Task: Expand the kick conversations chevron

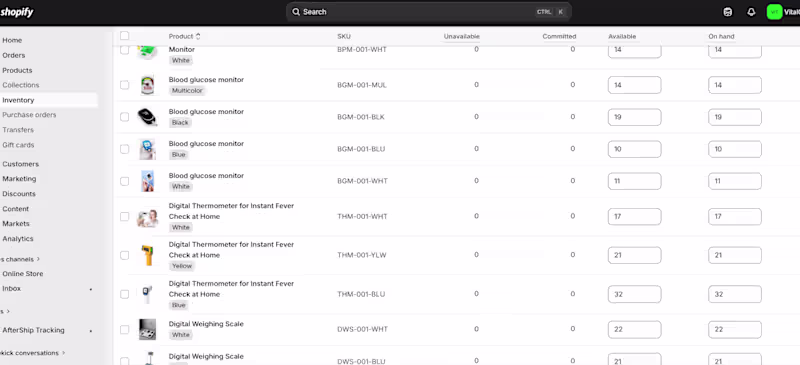Action: [x=64, y=353]
